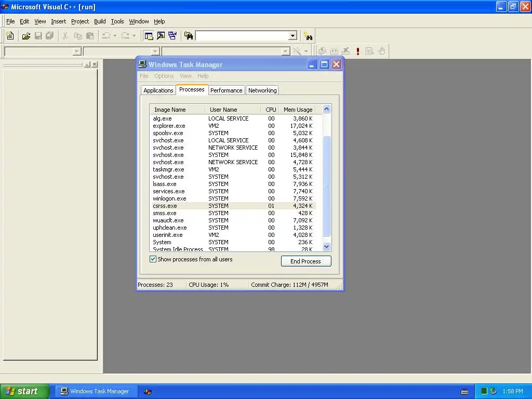Click the Insert Breakpoint hand icon
The image size is (532, 399).
click(382, 51)
